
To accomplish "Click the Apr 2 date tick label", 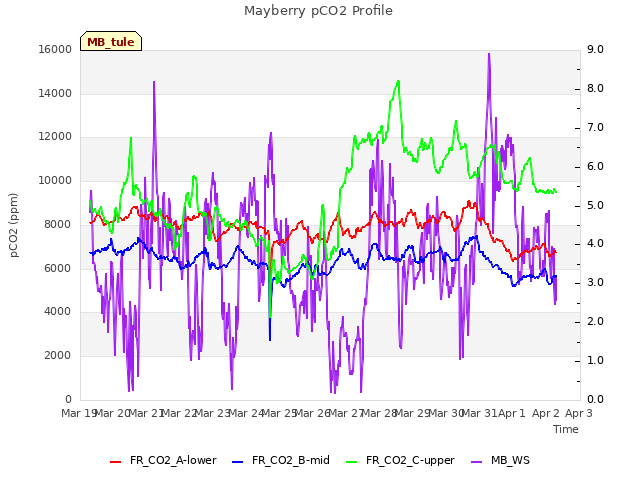I will coord(546,413).
